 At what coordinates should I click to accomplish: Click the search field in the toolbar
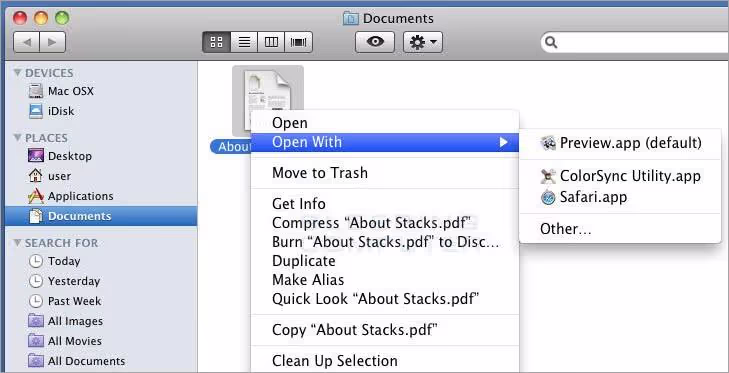(635, 43)
